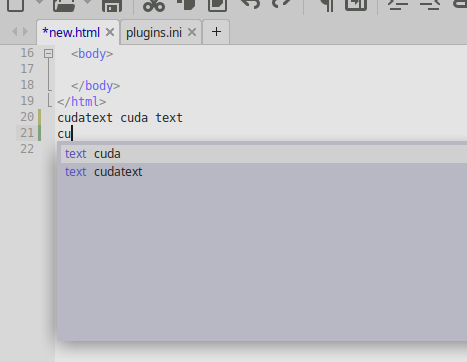The width and height of the screenshot is (467, 362).
Task: Click the word 'cudatext' on line 20
Action: pyautogui.click(x=85, y=118)
